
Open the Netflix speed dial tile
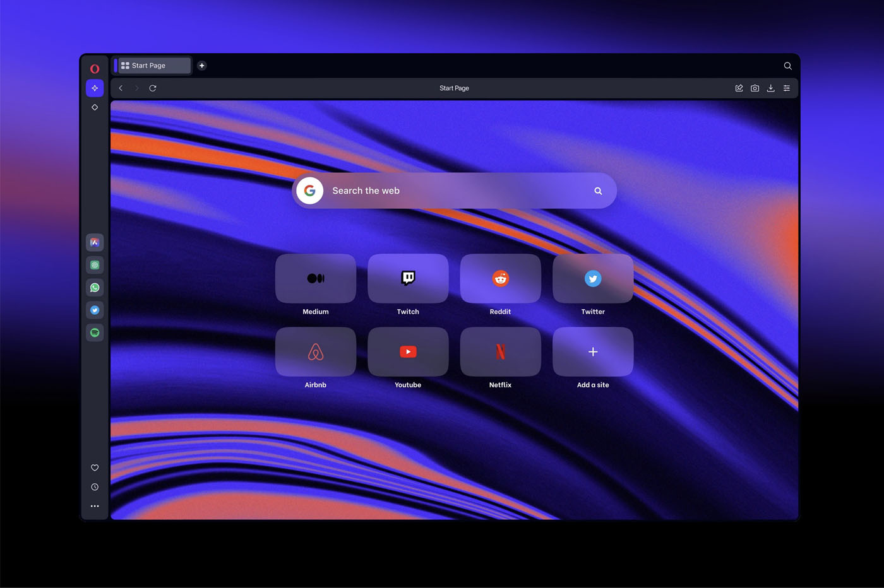coord(501,351)
